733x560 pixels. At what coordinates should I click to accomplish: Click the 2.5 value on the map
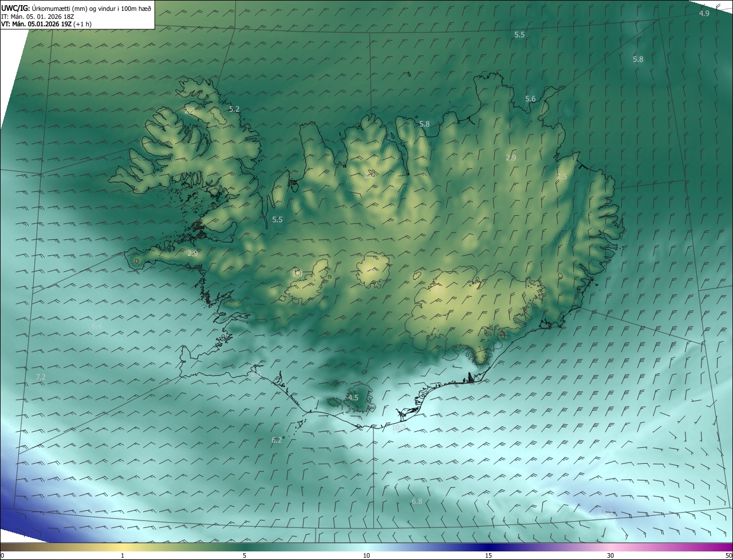click(562, 177)
